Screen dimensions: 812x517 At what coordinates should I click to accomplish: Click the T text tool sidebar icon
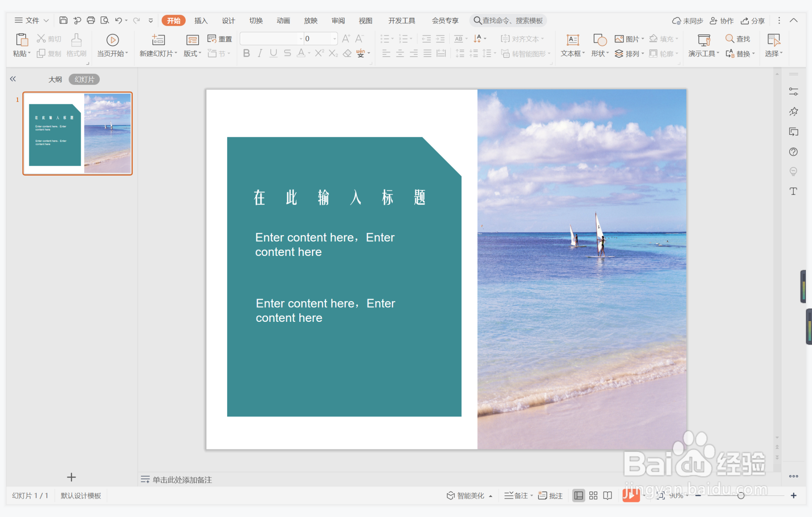(x=793, y=191)
